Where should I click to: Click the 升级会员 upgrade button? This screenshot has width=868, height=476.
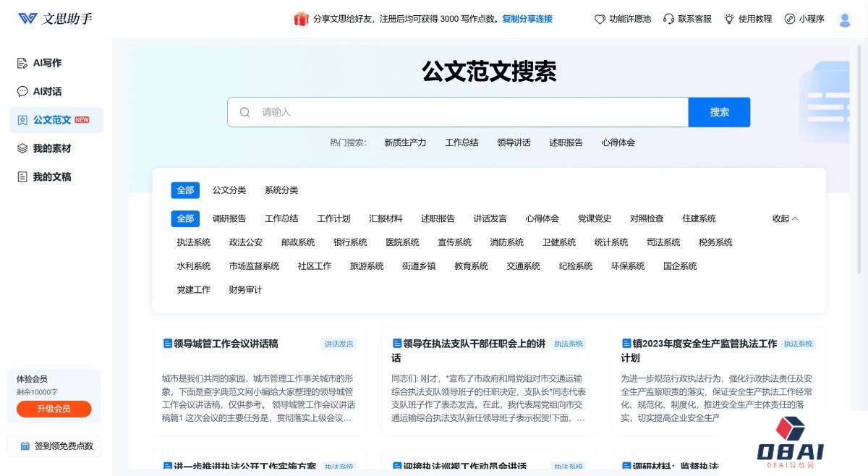pyautogui.click(x=54, y=409)
